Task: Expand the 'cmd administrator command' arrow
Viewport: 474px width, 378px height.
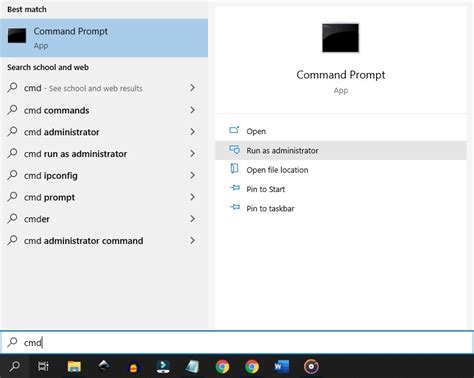Action: click(192, 240)
